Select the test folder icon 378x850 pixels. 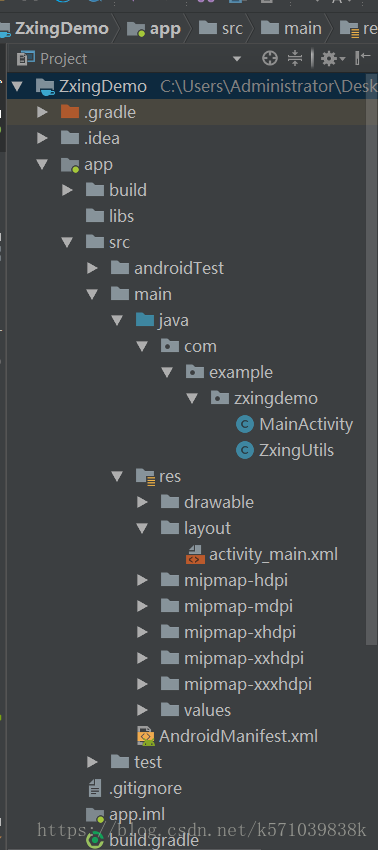[119, 762]
